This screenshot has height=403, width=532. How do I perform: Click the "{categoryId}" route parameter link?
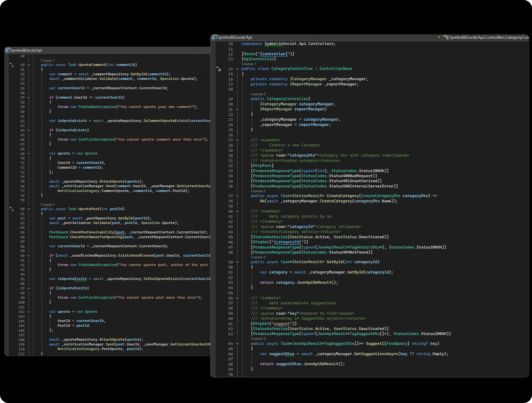pos(288,242)
